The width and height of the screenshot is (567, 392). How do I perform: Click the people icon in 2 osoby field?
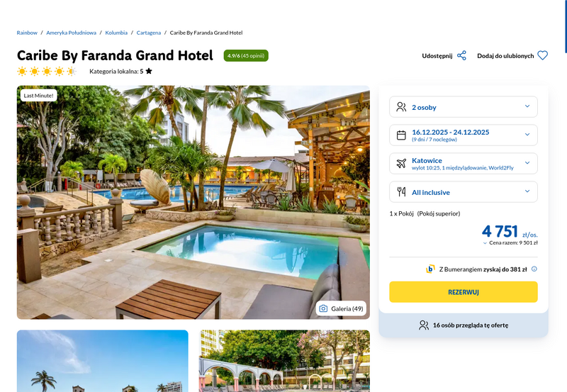coord(401,107)
